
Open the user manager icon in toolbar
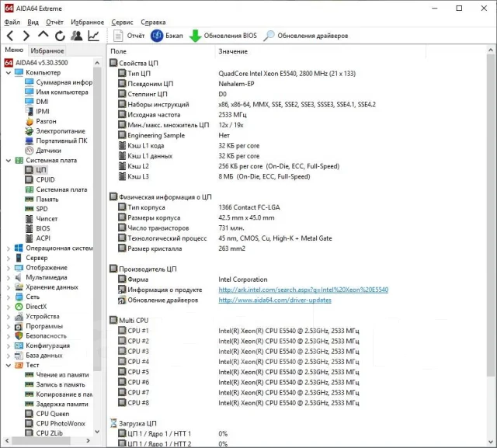click(77, 36)
